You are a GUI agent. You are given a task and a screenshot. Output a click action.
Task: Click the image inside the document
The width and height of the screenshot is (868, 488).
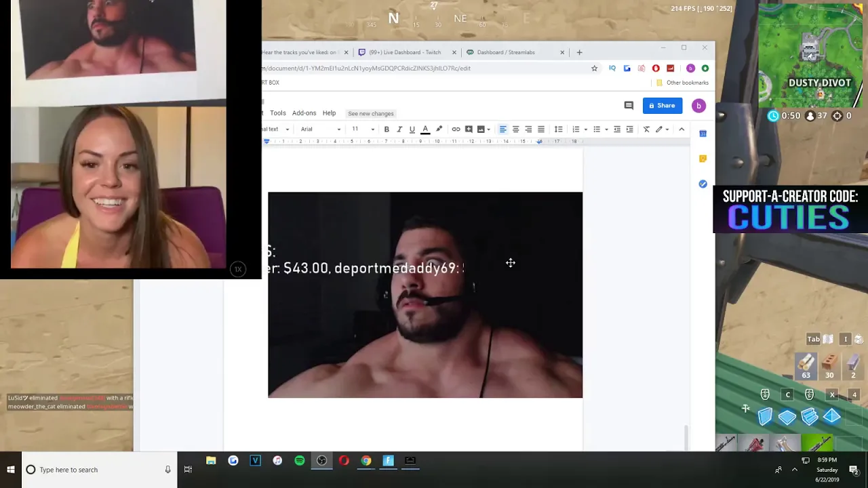pyautogui.click(x=425, y=295)
